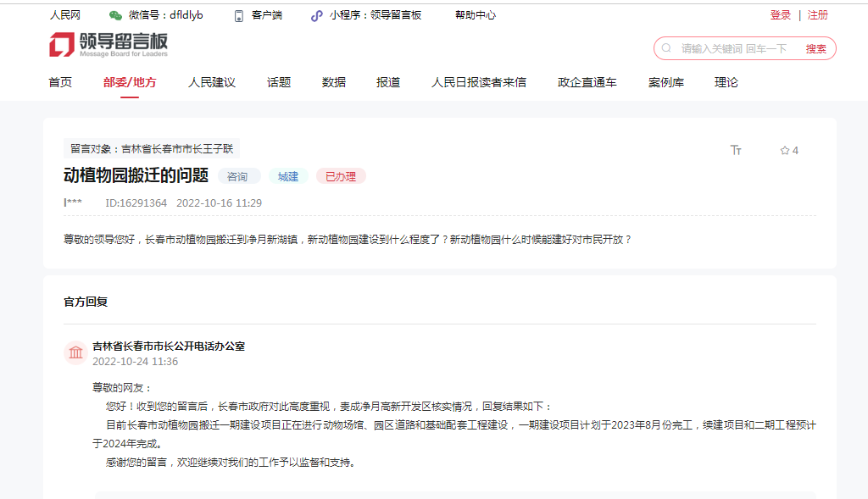Image resolution: width=868 pixels, height=499 pixels.
Task: Click the 注册 register link
Action: point(818,15)
